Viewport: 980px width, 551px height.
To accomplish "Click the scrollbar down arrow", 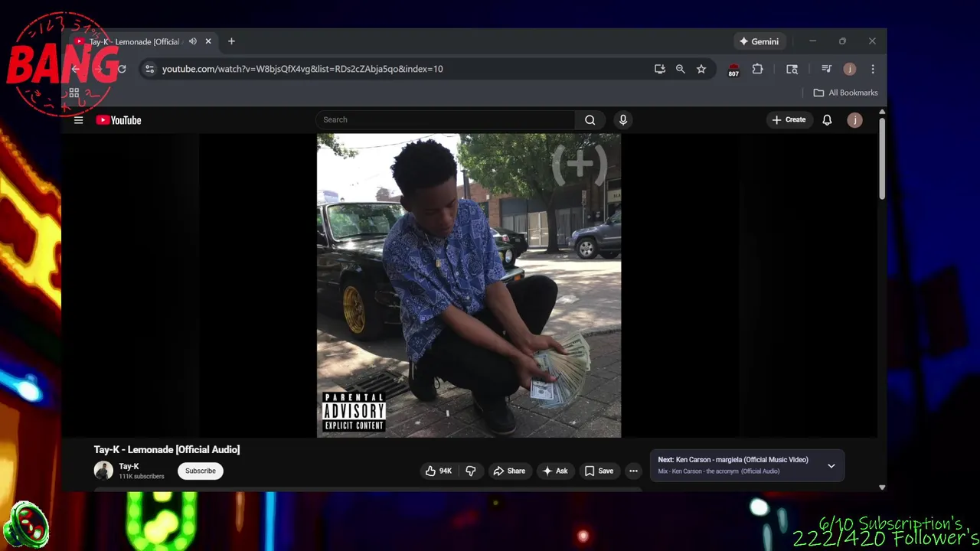I will pyautogui.click(x=882, y=487).
